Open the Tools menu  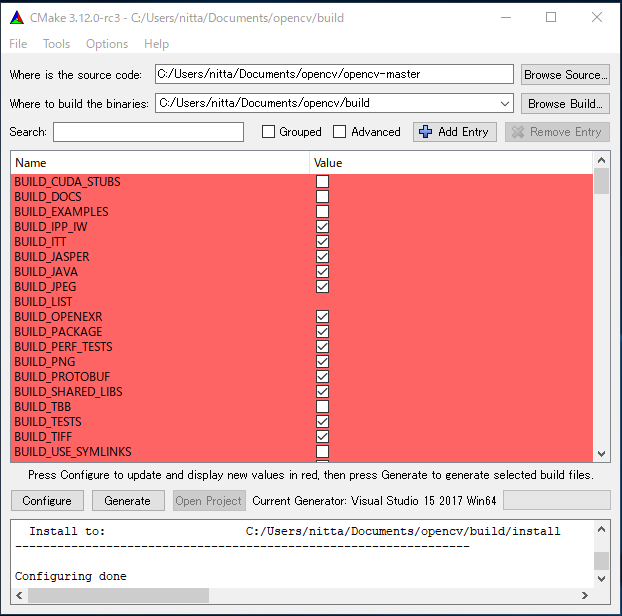click(x=56, y=44)
